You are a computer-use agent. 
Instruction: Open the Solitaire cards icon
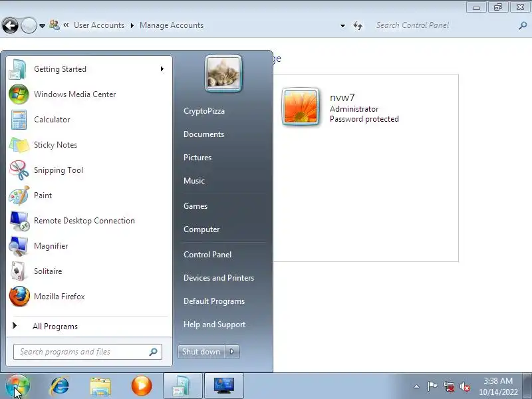click(19, 271)
